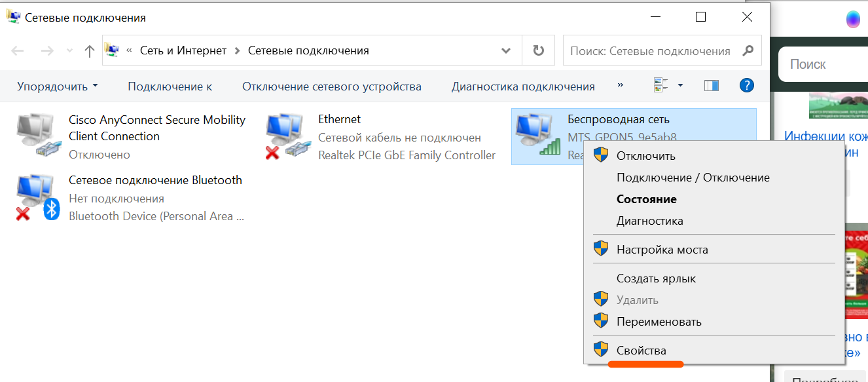Open the Упорядочить dropdown menu
Screen dimensions: 868x382
click(x=58, y=86)
